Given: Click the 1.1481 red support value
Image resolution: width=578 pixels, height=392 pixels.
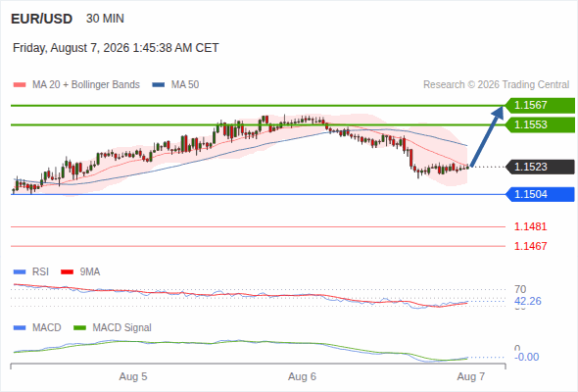Looking at the screenshot, I should [530, 226].
